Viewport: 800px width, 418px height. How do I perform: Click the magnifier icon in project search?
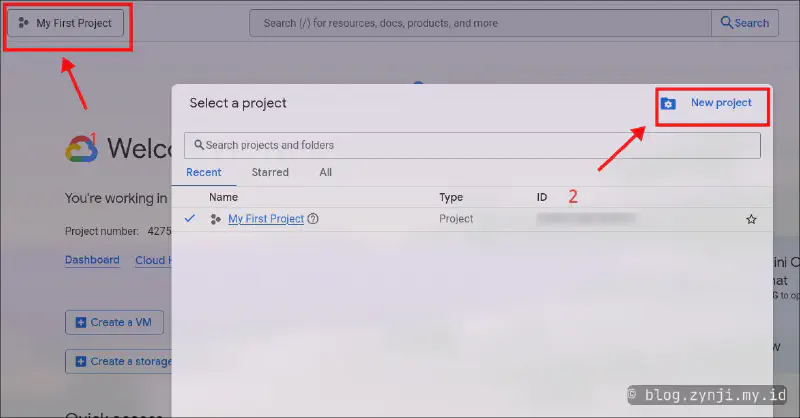[x=199, y=145]
